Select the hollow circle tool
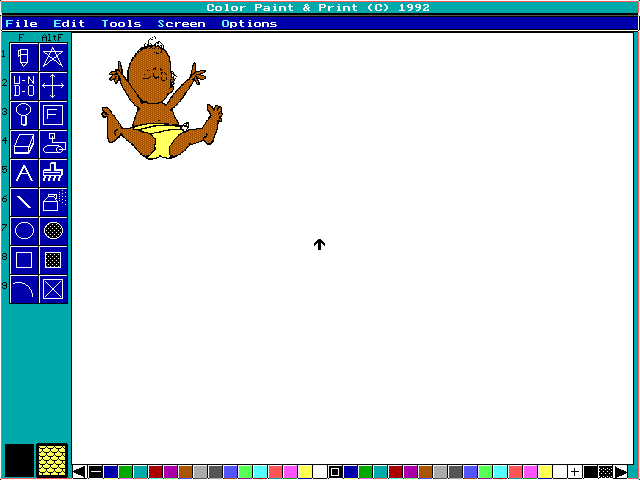Screen dimensions: 640x480 24,231
